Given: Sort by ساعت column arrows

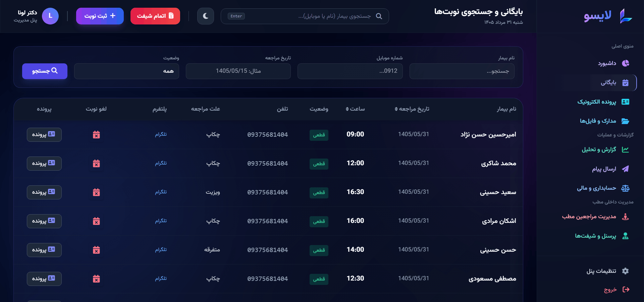Looking at the screenshot, I should tap(347, 109).
